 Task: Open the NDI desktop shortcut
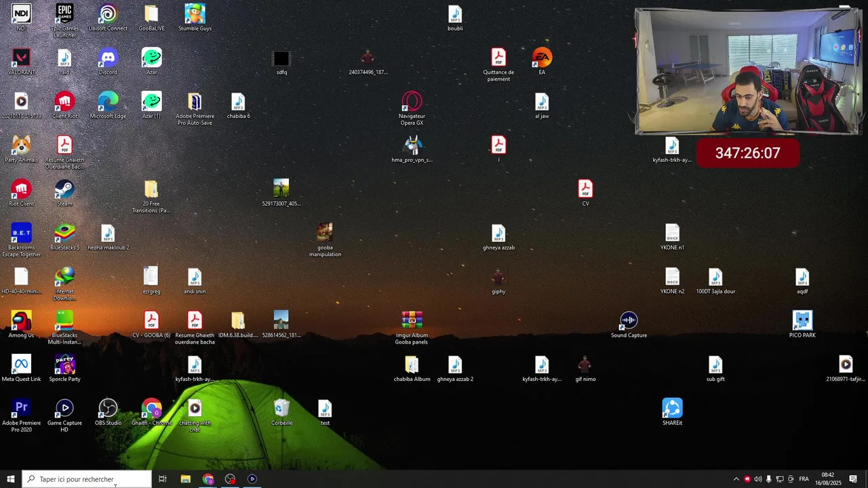tap(21, 14)
